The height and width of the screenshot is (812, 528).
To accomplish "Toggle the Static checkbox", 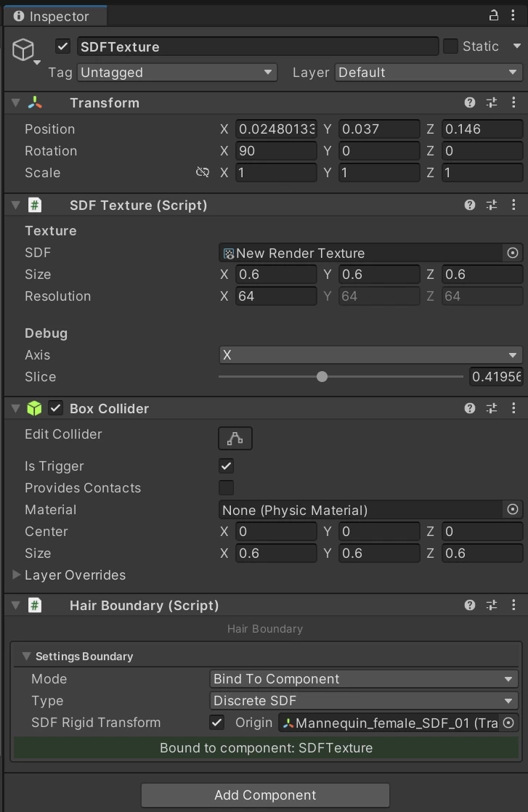I will pyautogui.click(x=450, y=46).
